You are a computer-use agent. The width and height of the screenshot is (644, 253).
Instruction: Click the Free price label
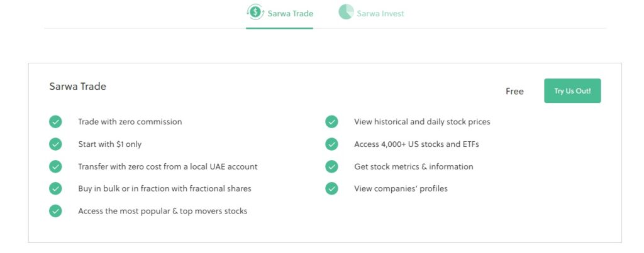pyautogui.click(x=514, y=92)
